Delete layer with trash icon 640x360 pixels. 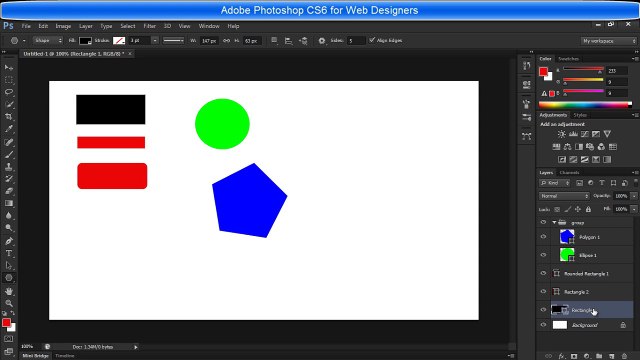pyautogui.click(x=624, y=356)
